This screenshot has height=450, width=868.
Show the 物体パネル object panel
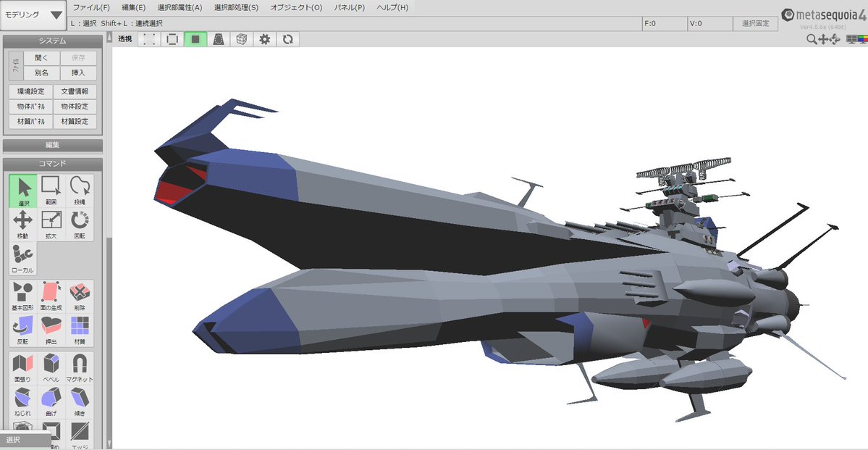pos(31,107)
